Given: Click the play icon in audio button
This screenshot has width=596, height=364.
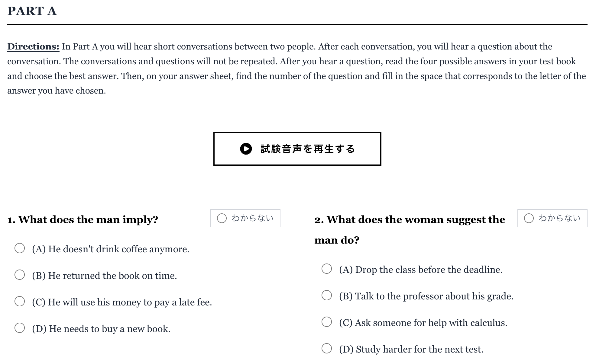Looking at the screenshot, I should point(246,149).
